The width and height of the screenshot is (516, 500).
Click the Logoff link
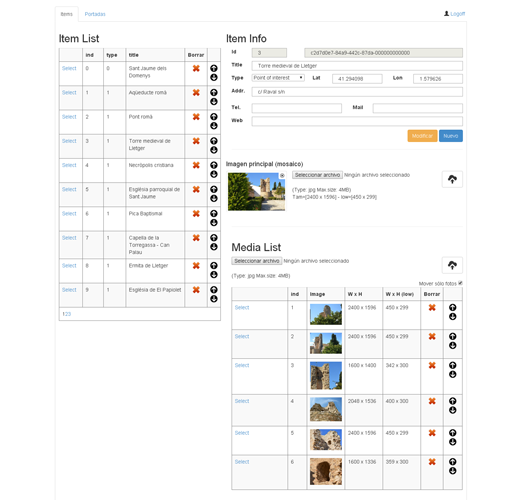coord(457,14)
